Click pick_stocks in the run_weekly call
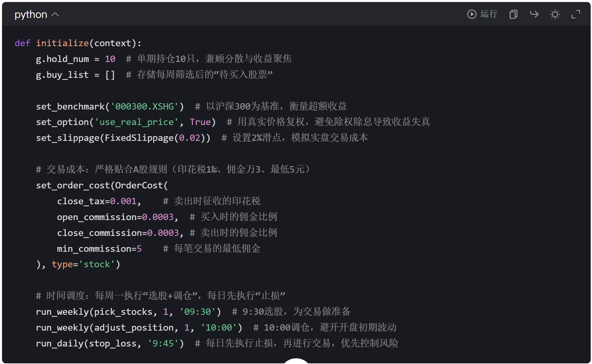Screen dimensions: 592x364 pyautogui.click(x=123, y=312)
